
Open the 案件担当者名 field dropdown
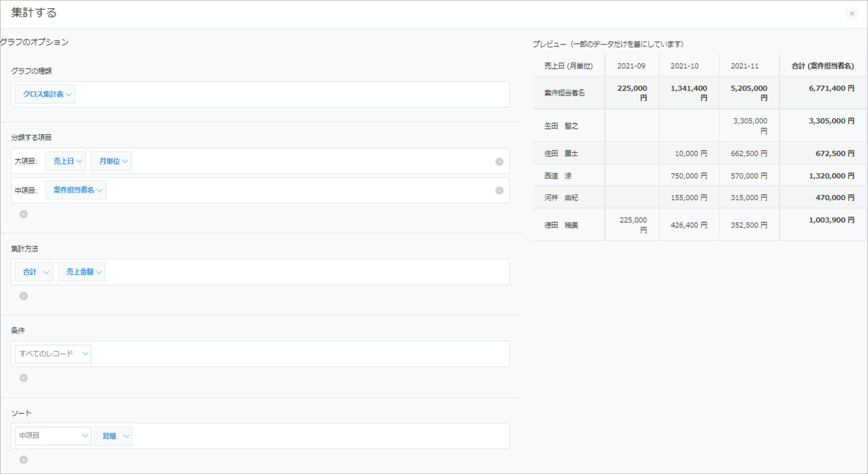[75, 190]
